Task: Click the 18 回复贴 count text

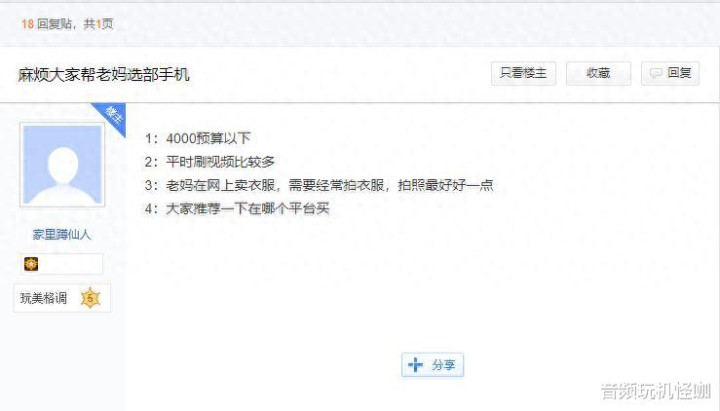Action: tap(46, 24)
